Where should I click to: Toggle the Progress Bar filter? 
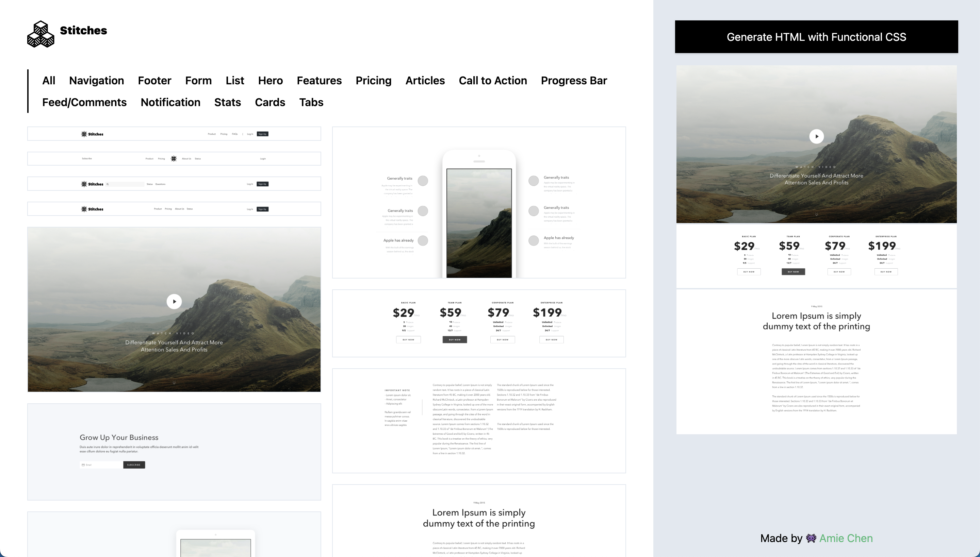(573, 80)
